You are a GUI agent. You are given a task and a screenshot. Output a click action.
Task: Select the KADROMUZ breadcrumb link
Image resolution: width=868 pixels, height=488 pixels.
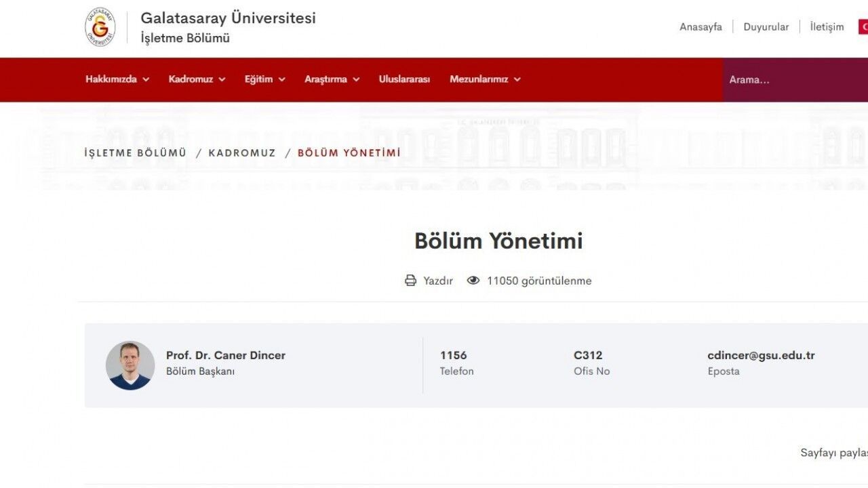click(x=242, y=153)
